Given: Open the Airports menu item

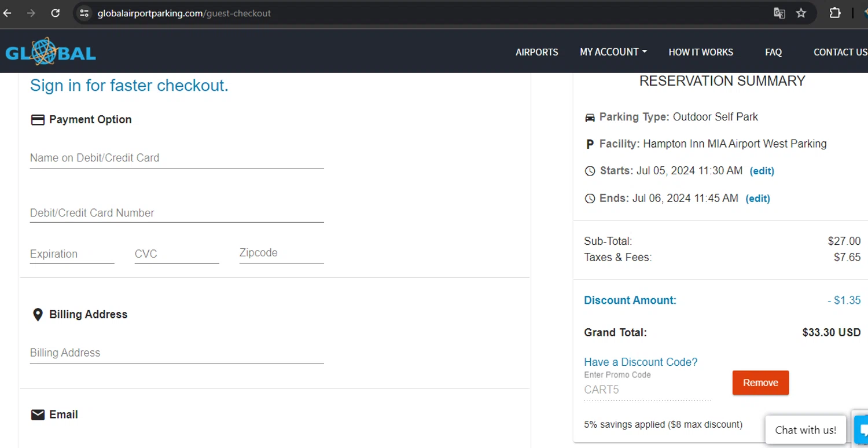Looking at the screenshot, I should pos(536,52).
